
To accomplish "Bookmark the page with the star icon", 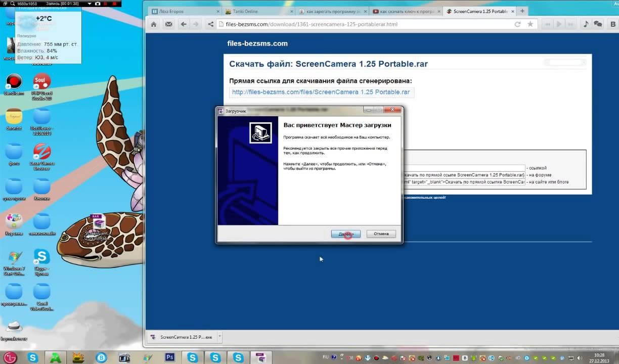I will [530, 24].
